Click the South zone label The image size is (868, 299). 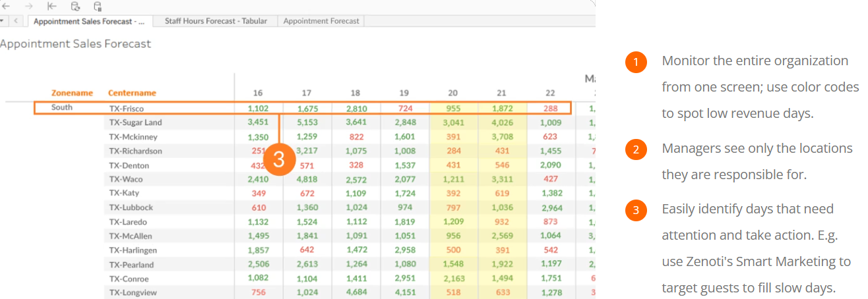pos(62,107)
